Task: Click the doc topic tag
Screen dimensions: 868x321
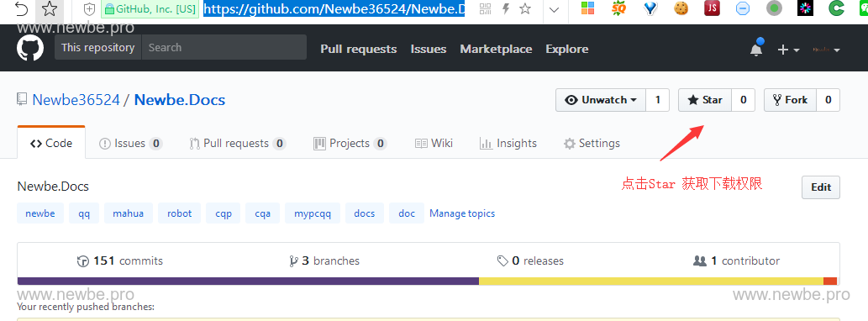Action: 407,213
